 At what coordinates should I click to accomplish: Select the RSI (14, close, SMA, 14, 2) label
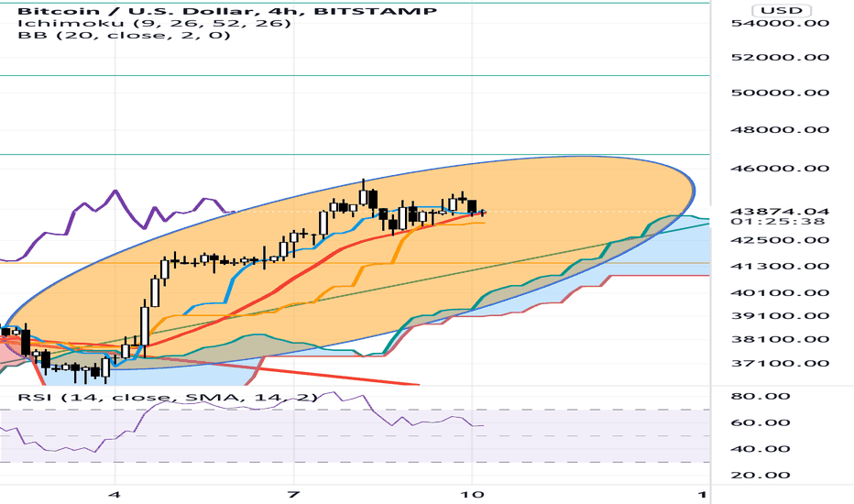(167, 397)
